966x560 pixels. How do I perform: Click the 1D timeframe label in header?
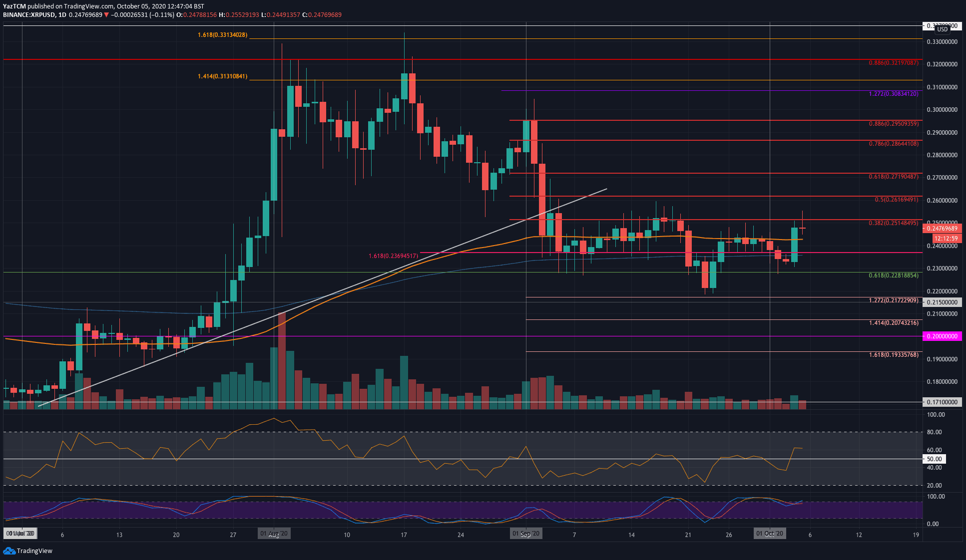click(x=62, y=15)
